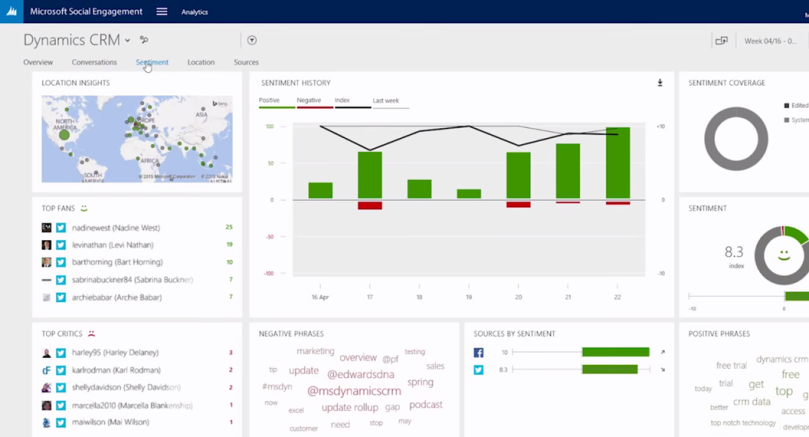Click the 8.3 index value
809x437 pixels.
pyautogui.click(x=734, y=252)
